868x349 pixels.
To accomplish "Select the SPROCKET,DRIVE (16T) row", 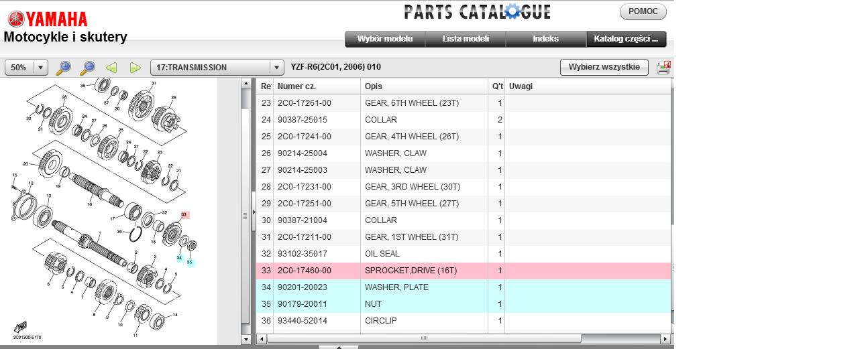I will (463, 271).
